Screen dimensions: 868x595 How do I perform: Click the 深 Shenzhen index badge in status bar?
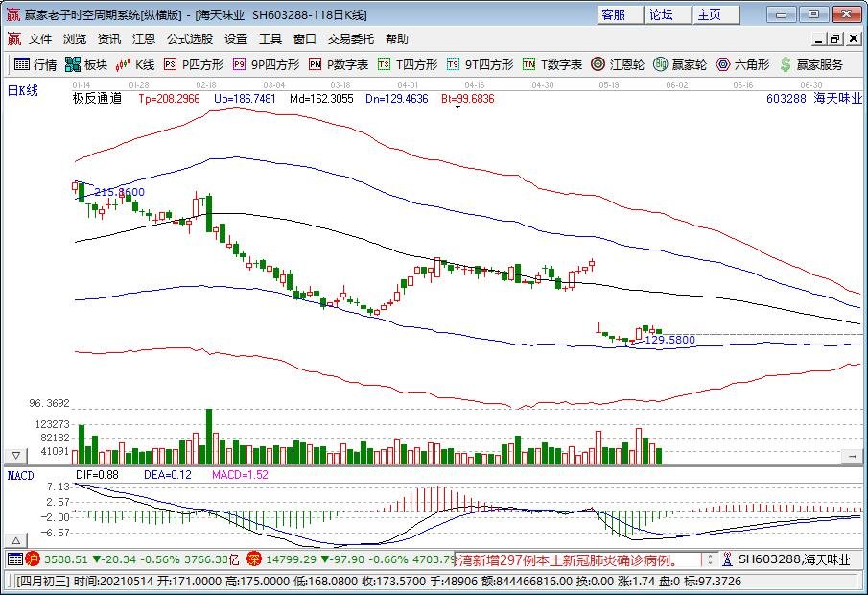pos(254,559)
